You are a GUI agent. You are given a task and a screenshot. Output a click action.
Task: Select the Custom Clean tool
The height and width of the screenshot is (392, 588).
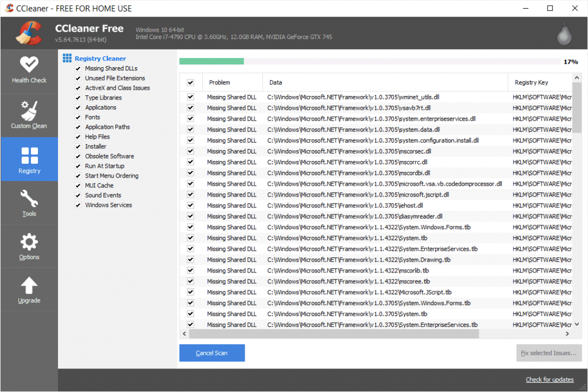tap(29, 114)
